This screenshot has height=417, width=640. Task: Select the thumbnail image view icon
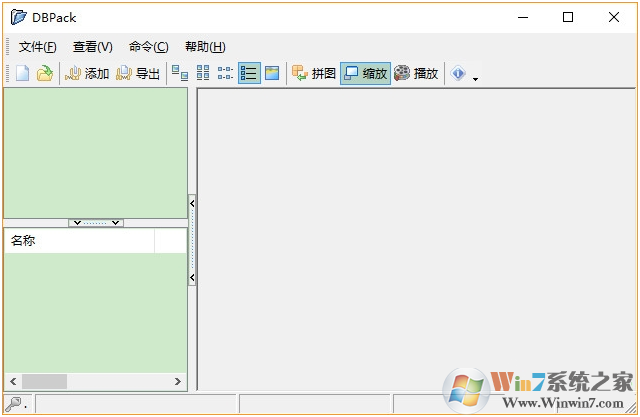tap(272, 73)
